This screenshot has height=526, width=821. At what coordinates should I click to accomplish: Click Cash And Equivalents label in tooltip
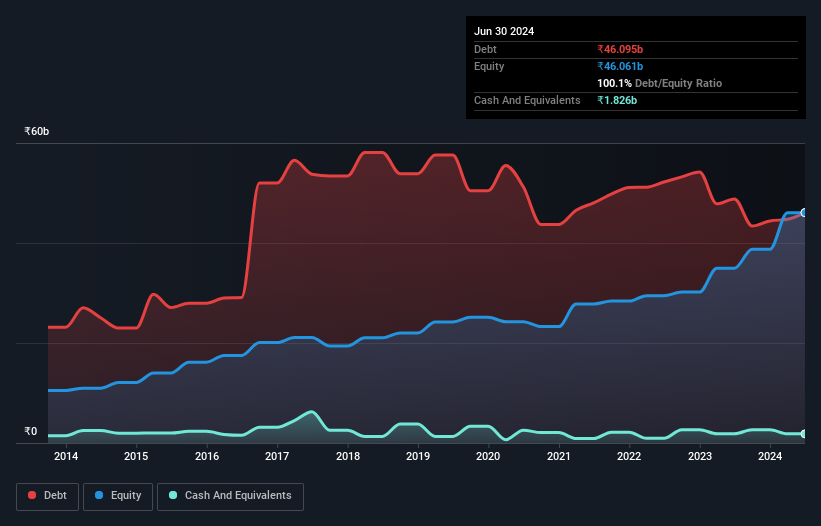tap(527, 100)
